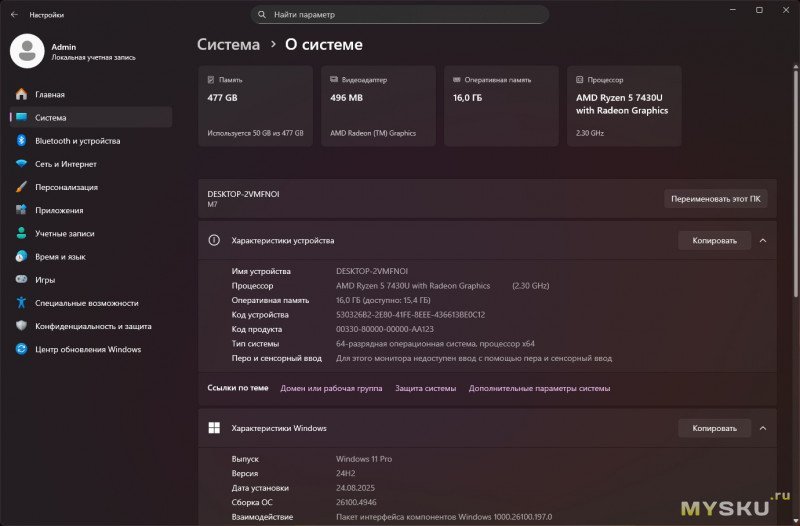Click the back arrow in title bar

click(14, 15)
